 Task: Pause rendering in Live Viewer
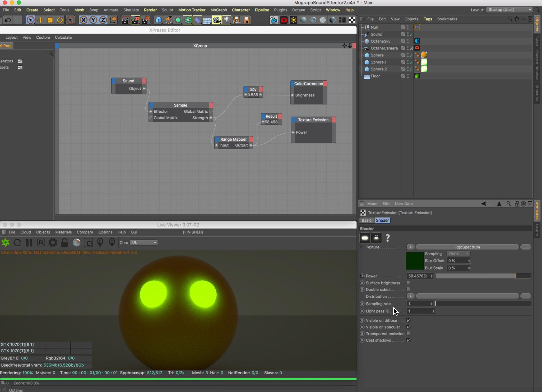coord(29,242)
